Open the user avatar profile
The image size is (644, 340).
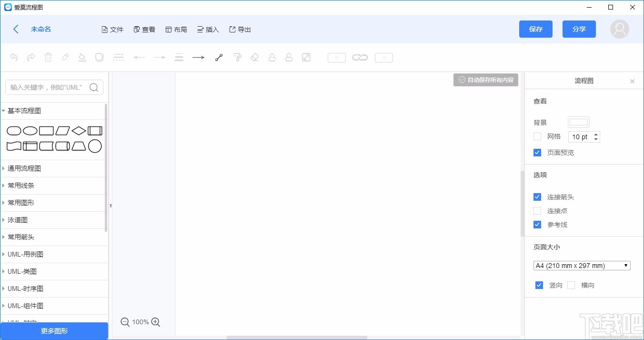(x=620, y=29)
